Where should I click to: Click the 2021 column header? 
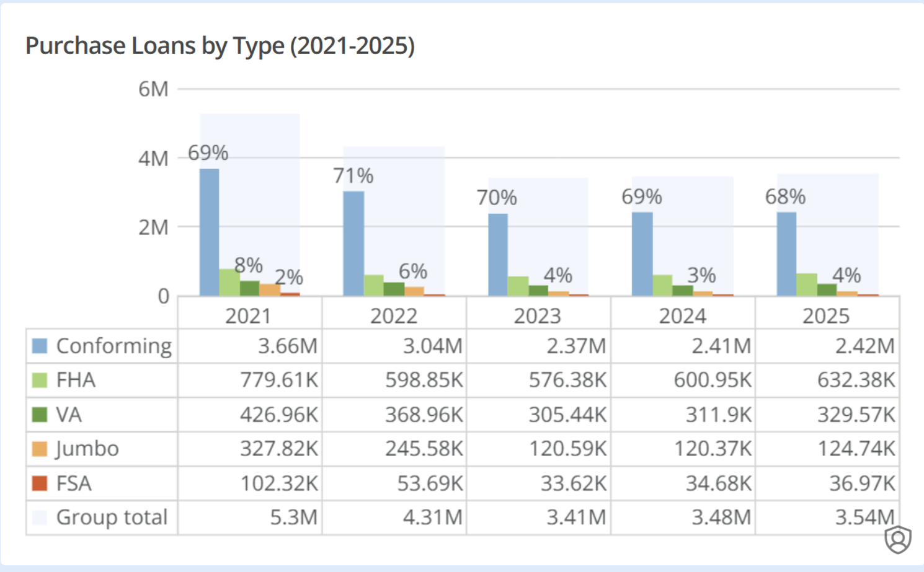point(249,316)
